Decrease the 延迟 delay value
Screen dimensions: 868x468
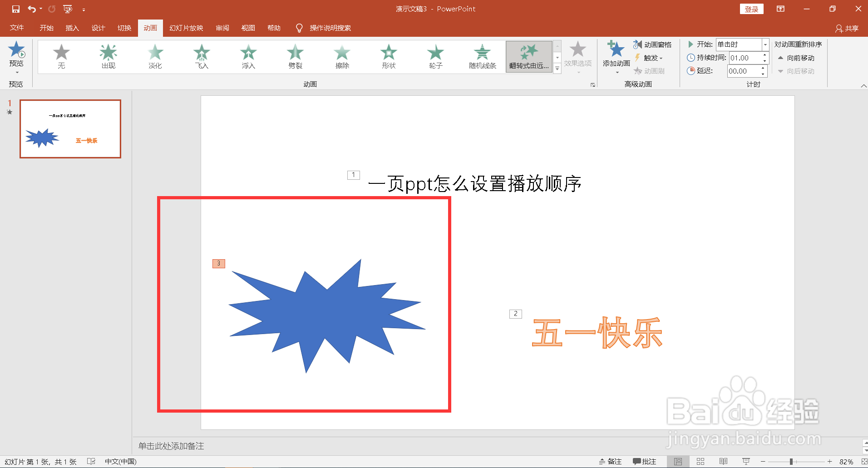coord(763,74)
